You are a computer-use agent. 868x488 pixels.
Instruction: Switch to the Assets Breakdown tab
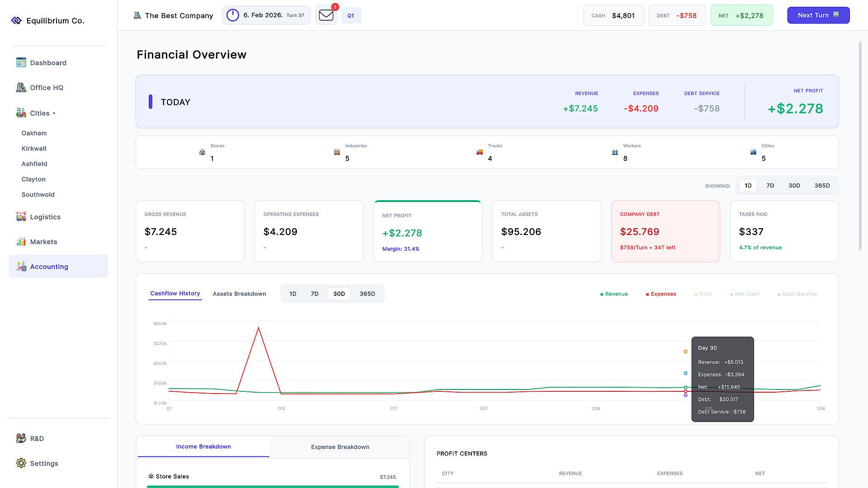click(239, 294)
